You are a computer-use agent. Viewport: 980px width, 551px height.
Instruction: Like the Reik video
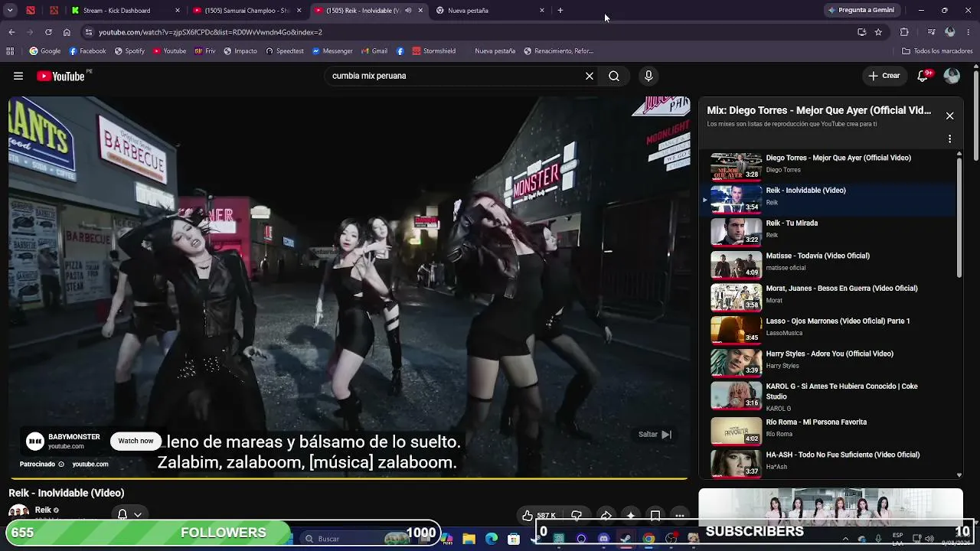pyautogui.click(x=537, y=516)
